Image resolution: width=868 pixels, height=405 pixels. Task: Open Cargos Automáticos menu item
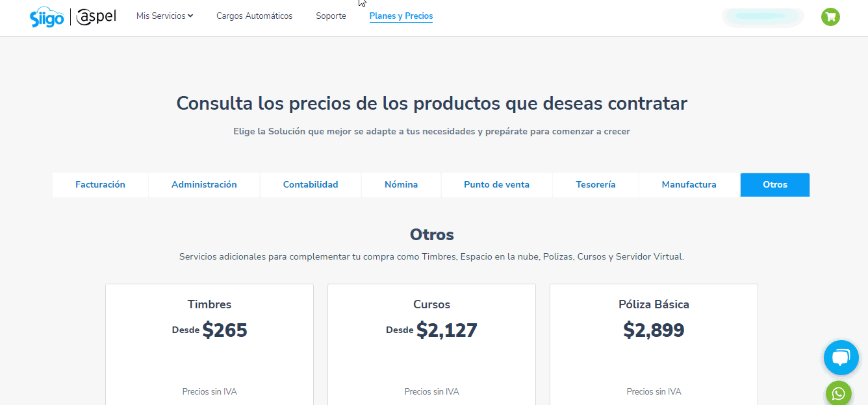click(x=254, y=16)
